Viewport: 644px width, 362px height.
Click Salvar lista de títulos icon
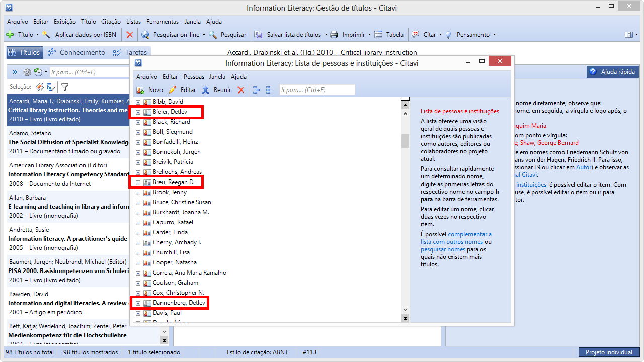click(259, 35)
